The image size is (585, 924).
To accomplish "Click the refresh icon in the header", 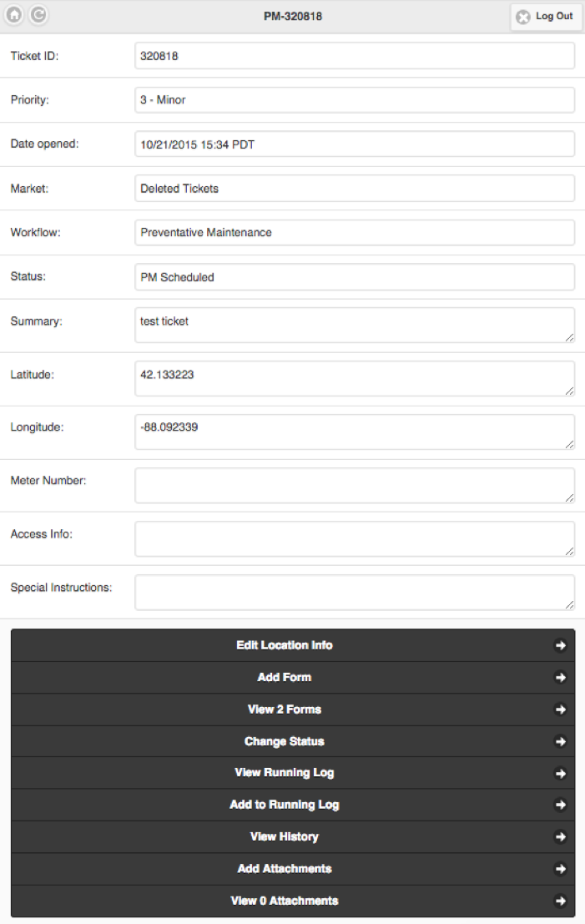I will tap(38, 15).
